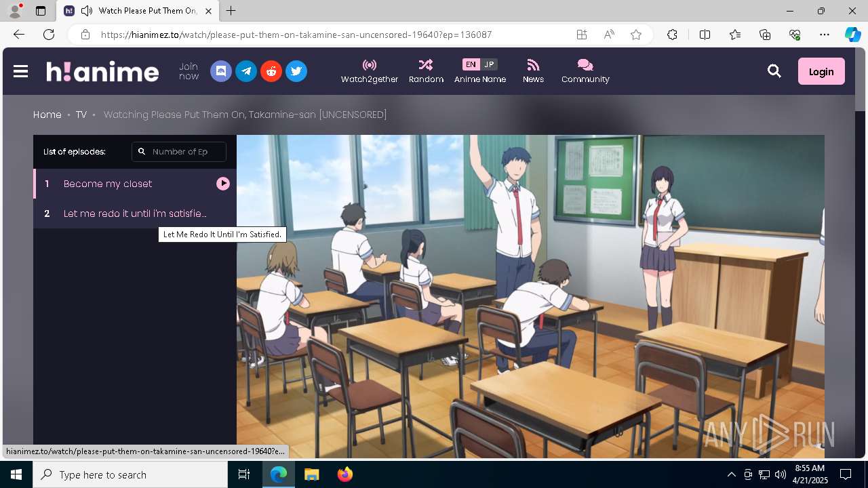Pick a Random anime

pyautogui.click(x=426, y=71)
